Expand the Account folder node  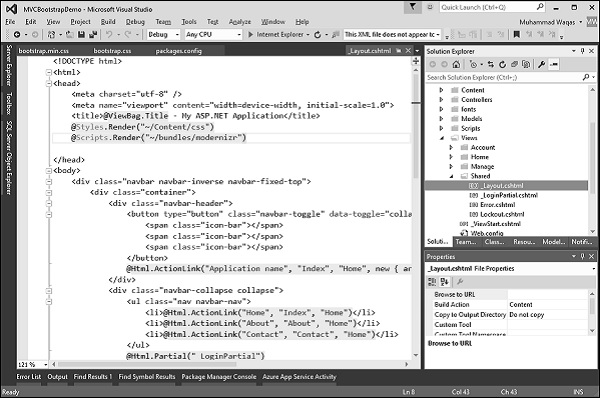point(451,147)
